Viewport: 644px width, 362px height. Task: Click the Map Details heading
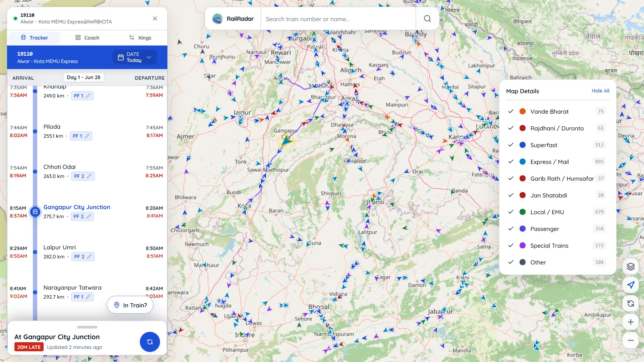[523, 91]
